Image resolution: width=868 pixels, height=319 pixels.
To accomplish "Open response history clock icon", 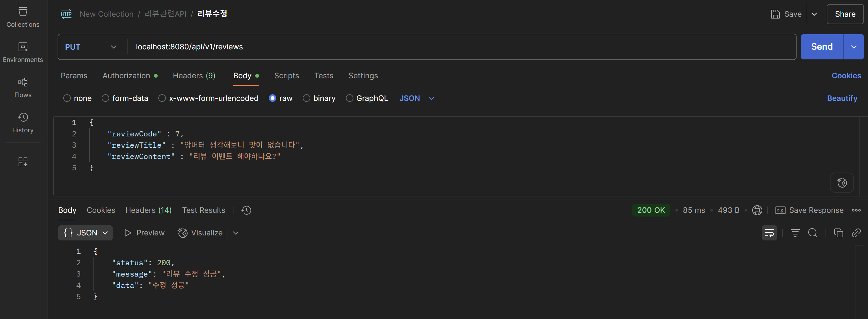I will coord(246,210).
